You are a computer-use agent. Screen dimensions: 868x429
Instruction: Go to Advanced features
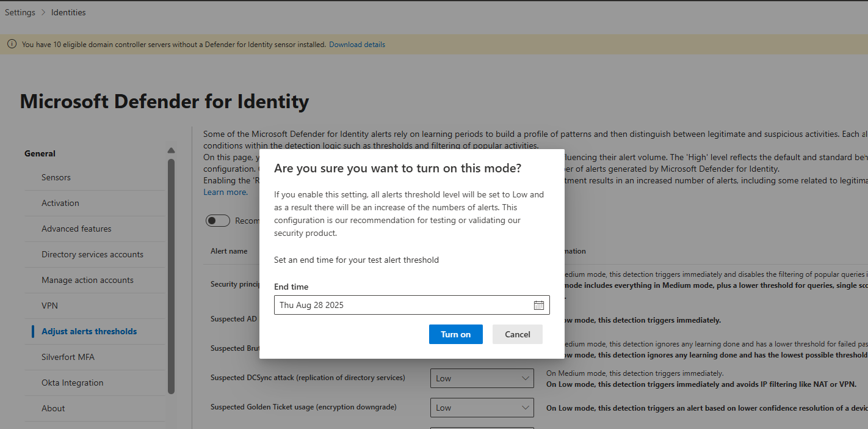[x=76, y=229]
